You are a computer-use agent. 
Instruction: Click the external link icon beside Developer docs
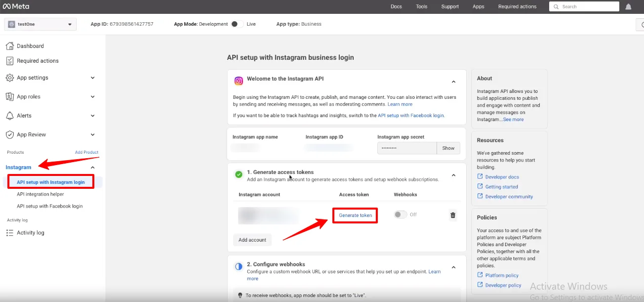[480, 176]
